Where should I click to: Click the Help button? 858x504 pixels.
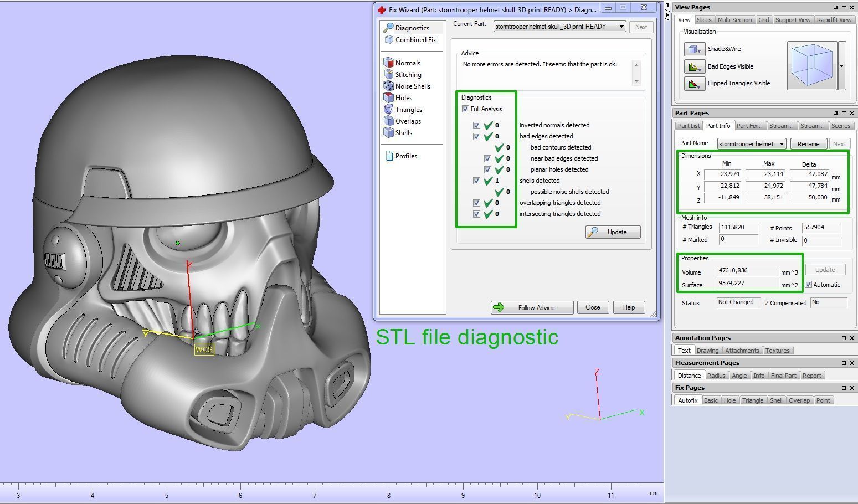[629, 307]
